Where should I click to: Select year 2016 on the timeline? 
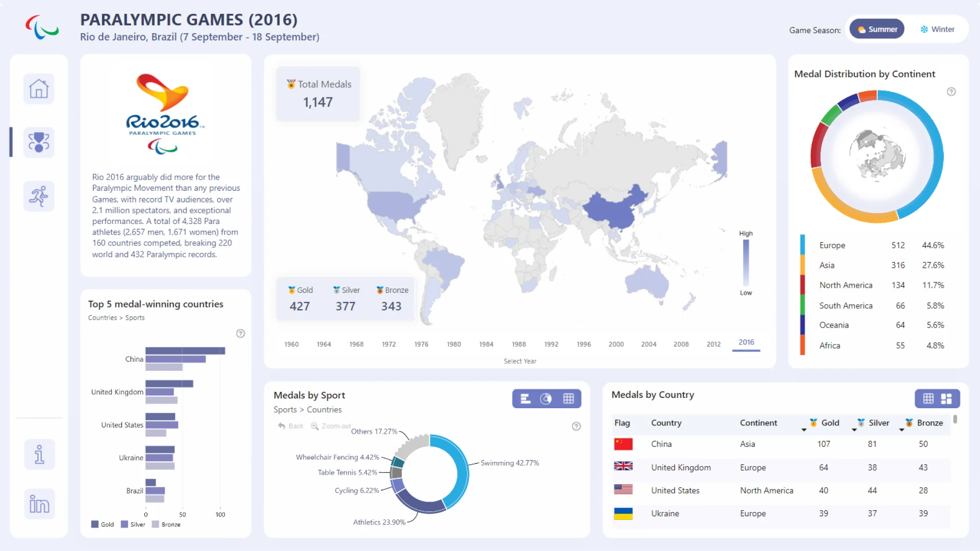point(746,342)
